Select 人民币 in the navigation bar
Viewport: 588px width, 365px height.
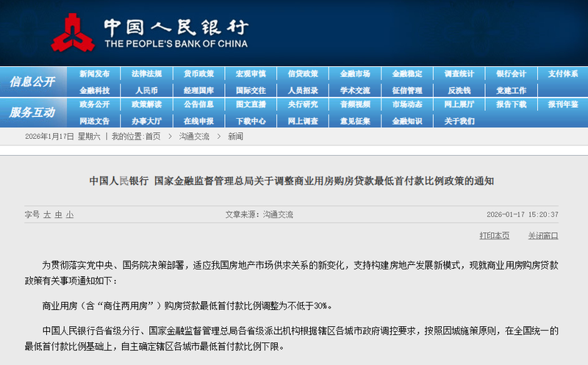coord(146,90)
